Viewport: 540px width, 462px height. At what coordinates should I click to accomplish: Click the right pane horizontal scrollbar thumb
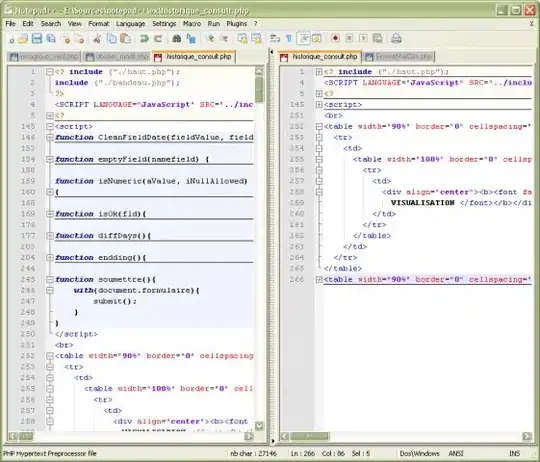click(309, 437)
